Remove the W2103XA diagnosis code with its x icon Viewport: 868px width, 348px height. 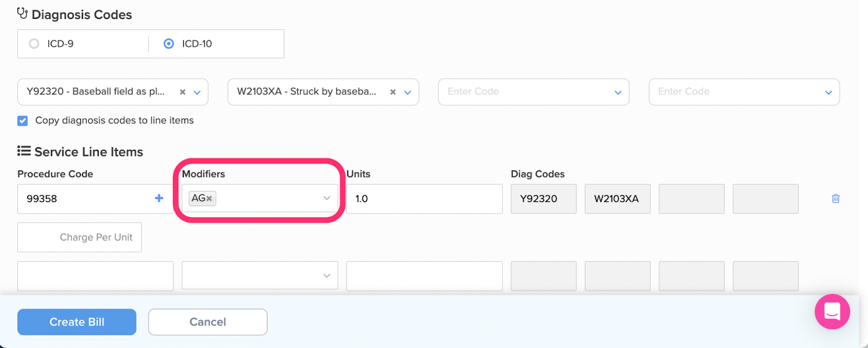tap(392, 92)
